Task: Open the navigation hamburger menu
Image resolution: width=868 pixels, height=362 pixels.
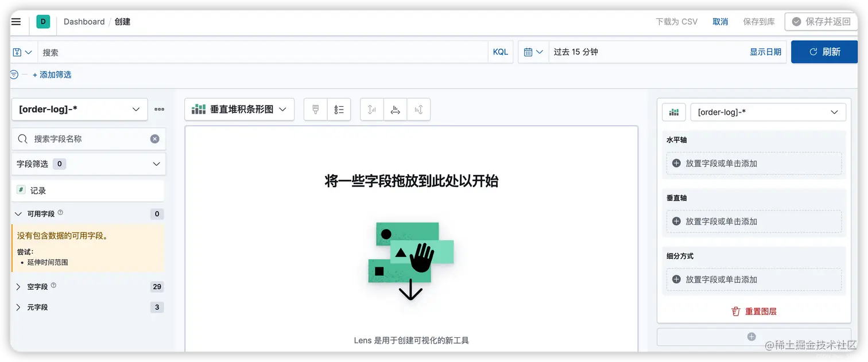Action: 15,22
